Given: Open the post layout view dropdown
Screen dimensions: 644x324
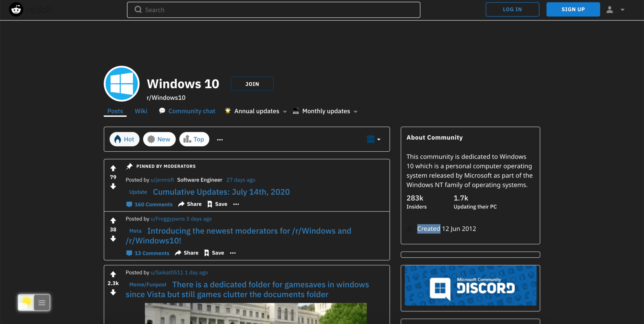Looking at the screenshot, I should (374, 139).
